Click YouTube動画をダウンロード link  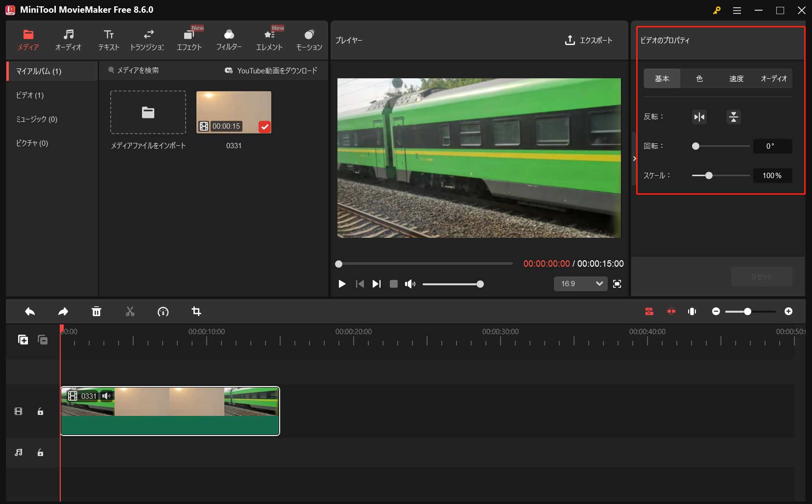(x=271, y=70)
